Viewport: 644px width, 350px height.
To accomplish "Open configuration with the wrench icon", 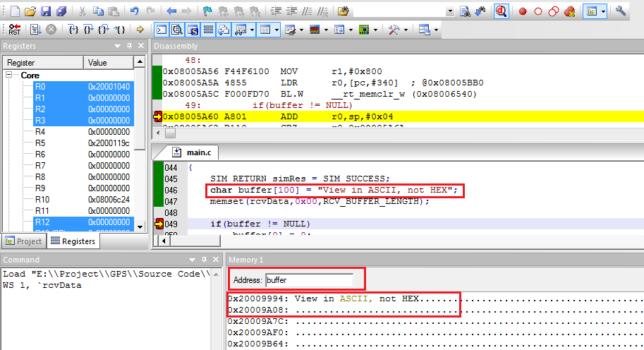I will tap(621, 11).
